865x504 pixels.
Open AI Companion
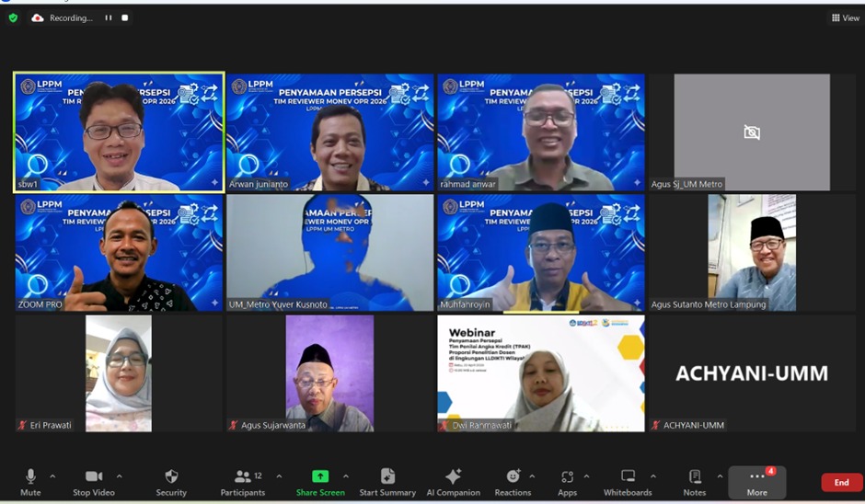453,476
